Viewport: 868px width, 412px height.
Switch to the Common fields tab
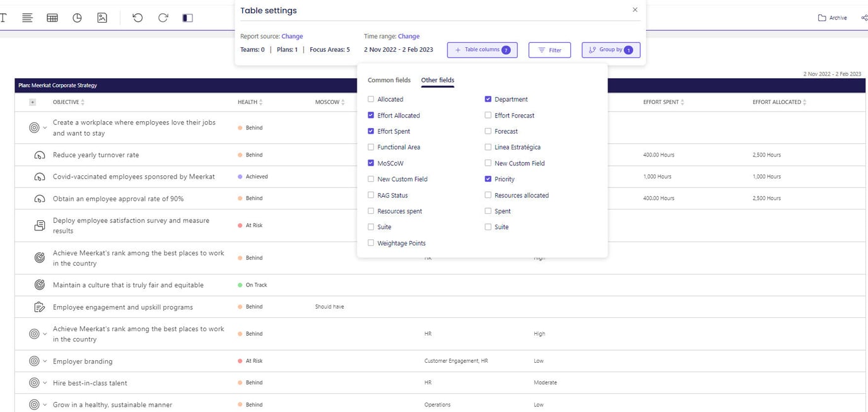pos(389,80)
